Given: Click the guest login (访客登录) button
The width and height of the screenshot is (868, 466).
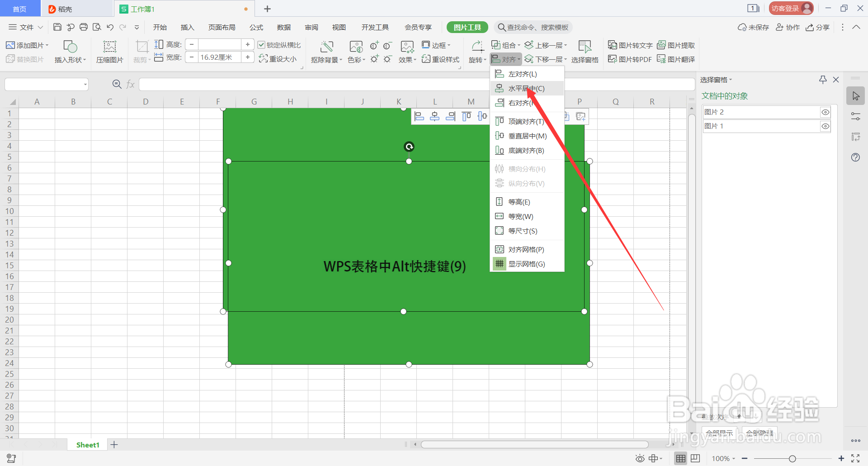Looking at the screenshot, I should [x=791, y=8].
